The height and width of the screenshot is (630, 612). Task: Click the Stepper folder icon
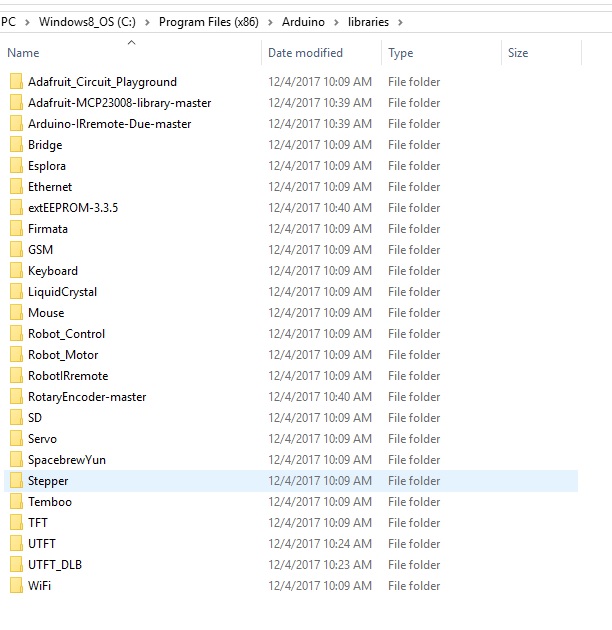pos(16,481)
